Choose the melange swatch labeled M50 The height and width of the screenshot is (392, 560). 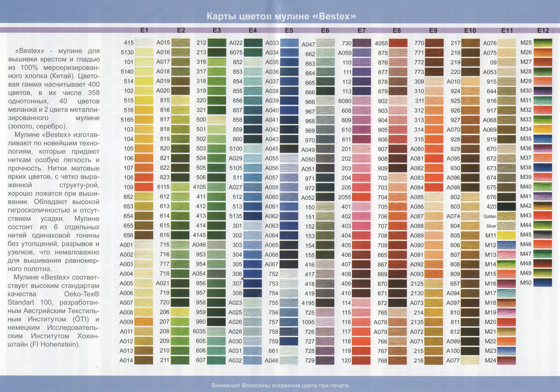543,283
